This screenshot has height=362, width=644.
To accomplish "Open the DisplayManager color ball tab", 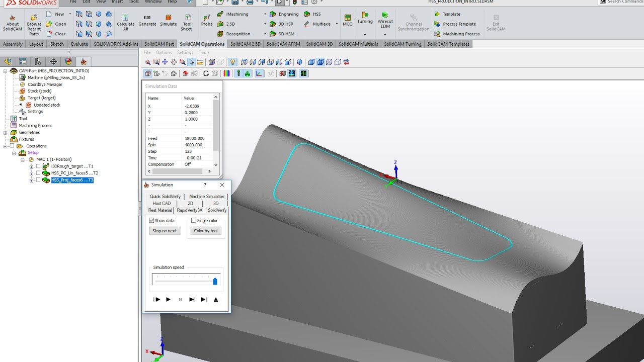I will (68, 61).
